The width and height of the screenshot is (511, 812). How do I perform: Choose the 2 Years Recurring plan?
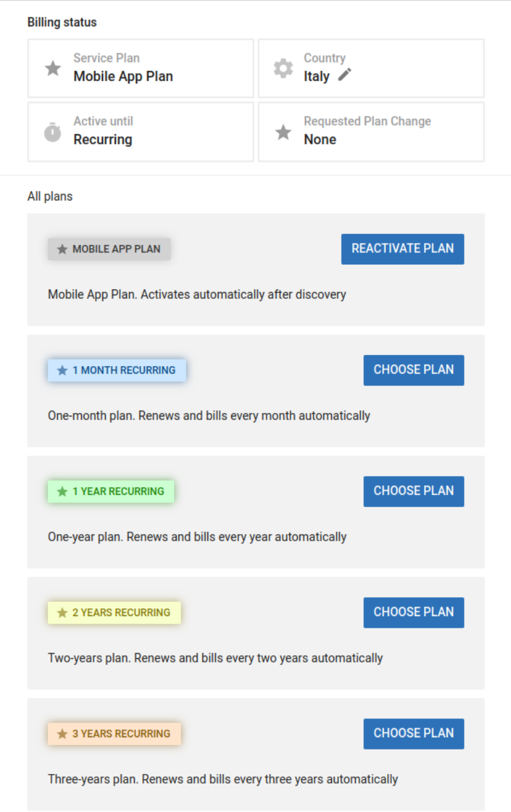(x=413, y=612)
